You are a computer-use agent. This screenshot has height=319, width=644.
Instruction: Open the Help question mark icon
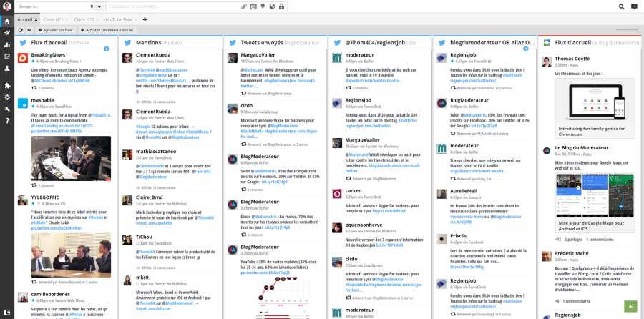point(7,121)
